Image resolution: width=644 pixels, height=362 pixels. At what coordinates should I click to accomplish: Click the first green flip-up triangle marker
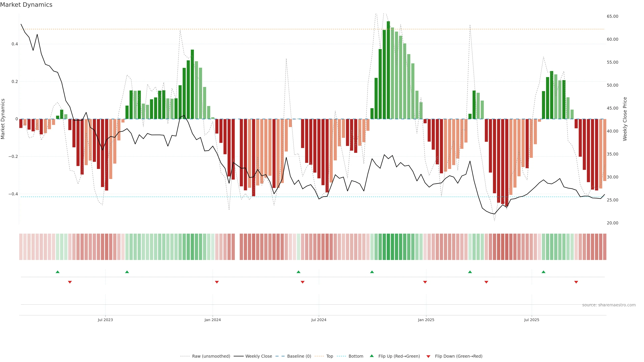pos(58,272)
